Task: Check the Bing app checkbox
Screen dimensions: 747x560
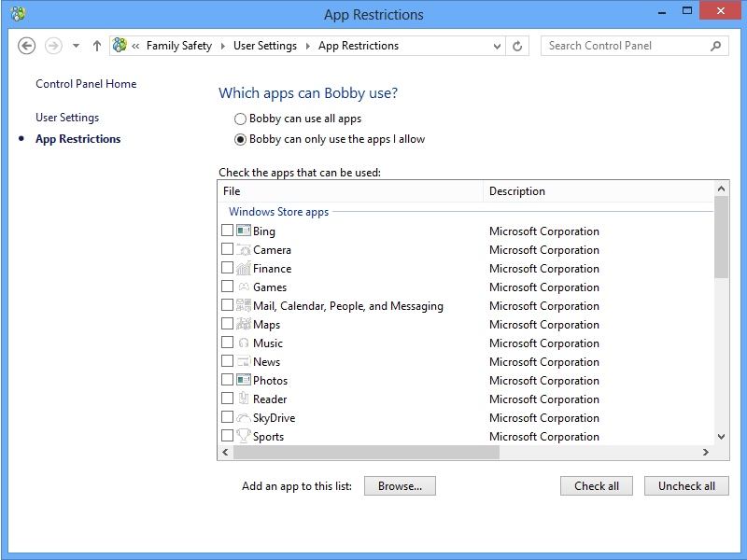Action: [227, 231]
